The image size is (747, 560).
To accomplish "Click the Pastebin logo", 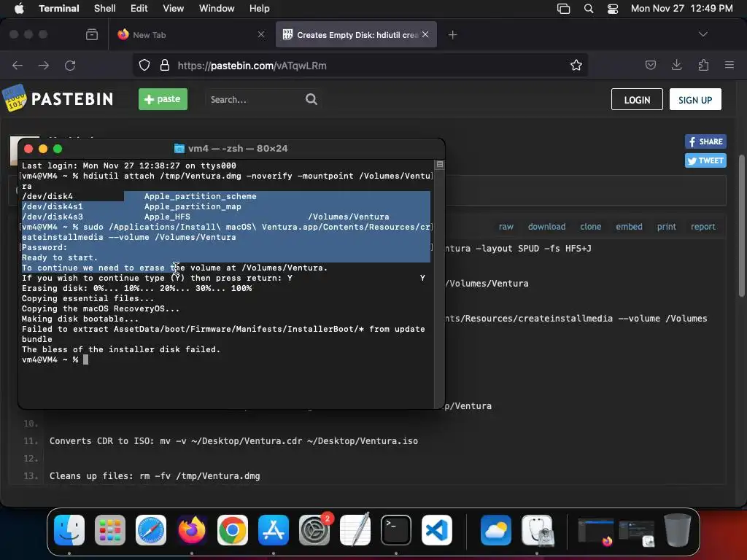I will coord(58,98).
